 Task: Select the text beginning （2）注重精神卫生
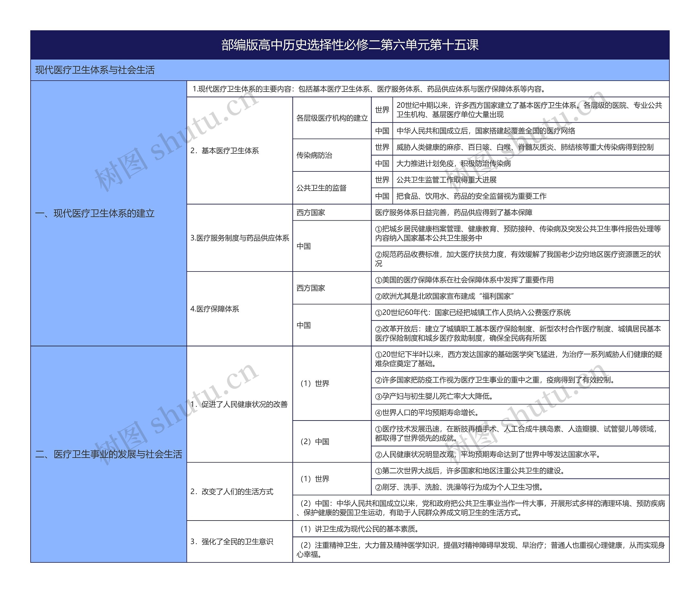click(x=481, y=550)
